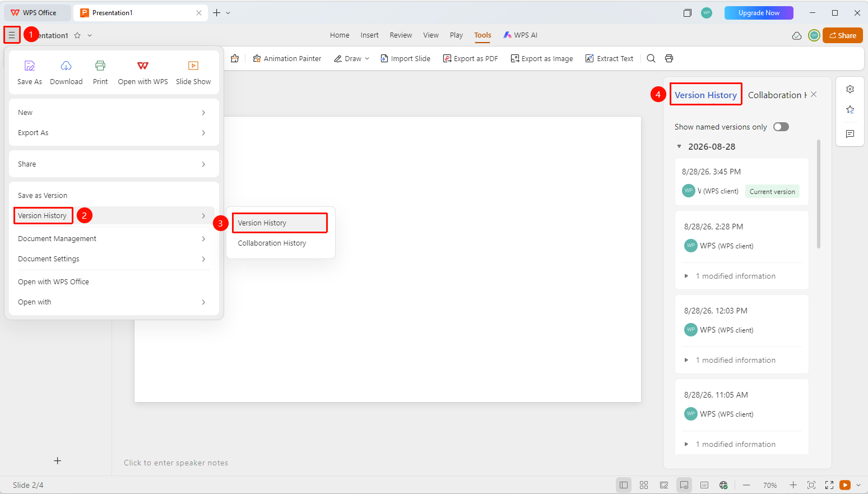
Task: Click the magnifier search icon in the toolbar
Action: (x=651, y=58)
